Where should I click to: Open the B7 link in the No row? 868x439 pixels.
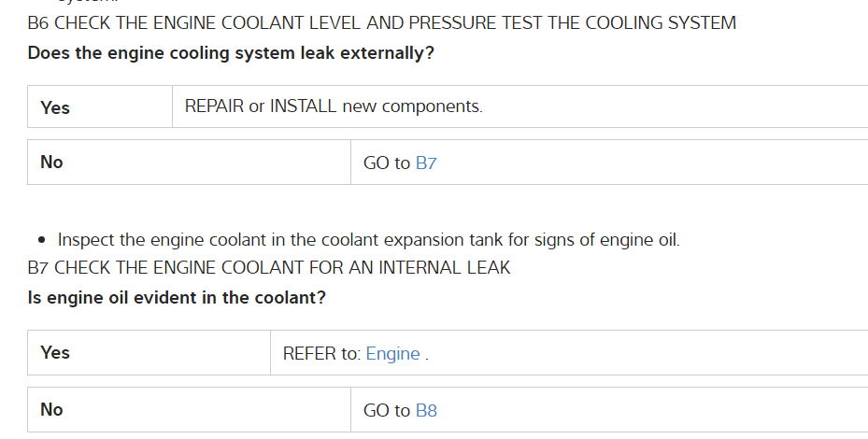[x=426, y=163]
